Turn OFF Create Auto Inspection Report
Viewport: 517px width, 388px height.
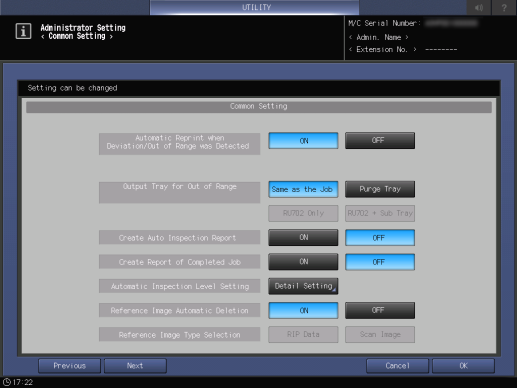coord(380,238)
